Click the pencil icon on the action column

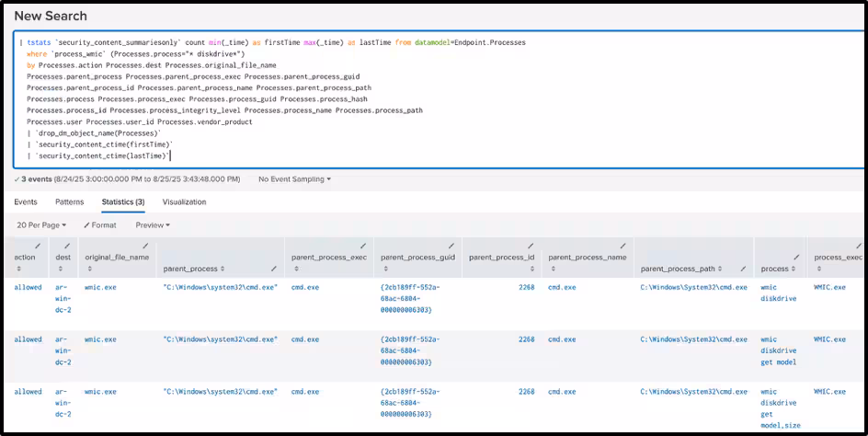38,246
